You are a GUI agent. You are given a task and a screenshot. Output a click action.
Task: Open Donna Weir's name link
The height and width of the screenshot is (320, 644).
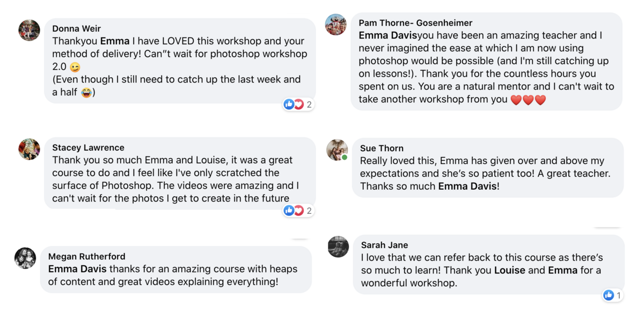click(x=76, y=29)
